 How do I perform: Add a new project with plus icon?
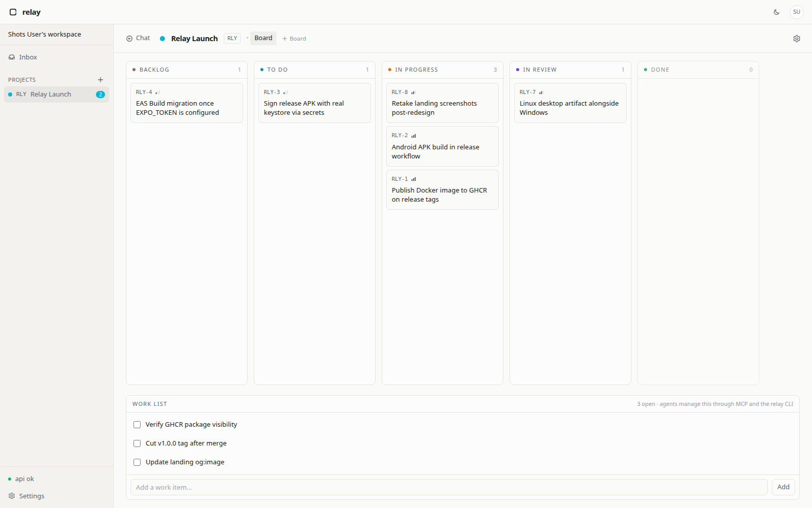click(100, 80)
